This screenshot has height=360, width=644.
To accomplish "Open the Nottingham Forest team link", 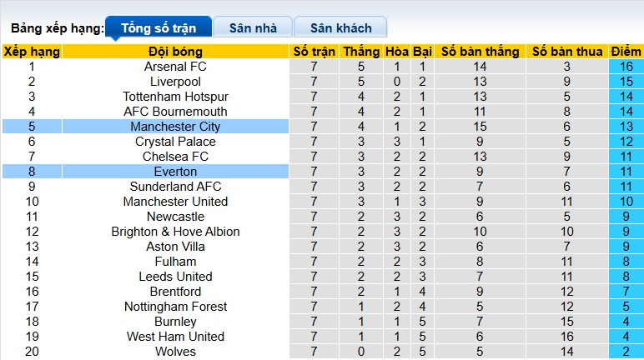I will tap(175, 307).
